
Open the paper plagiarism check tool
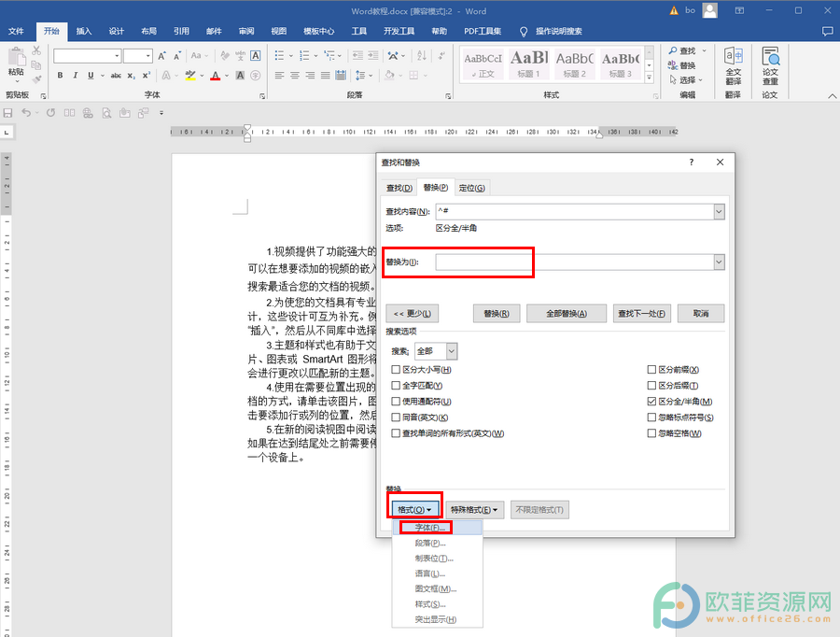770,65
